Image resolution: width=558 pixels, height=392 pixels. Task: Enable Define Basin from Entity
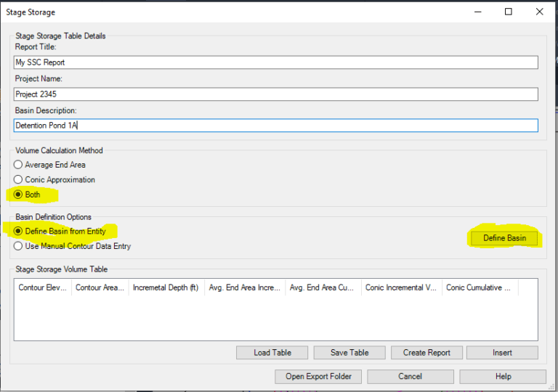(19, 232)
